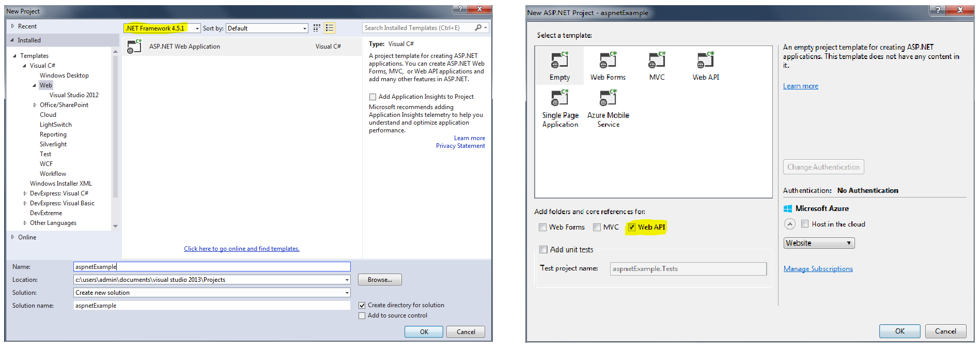Click OK in New Project dialog
The width and height of the screenshot is (980, 347).
click(x=424, y=332)
